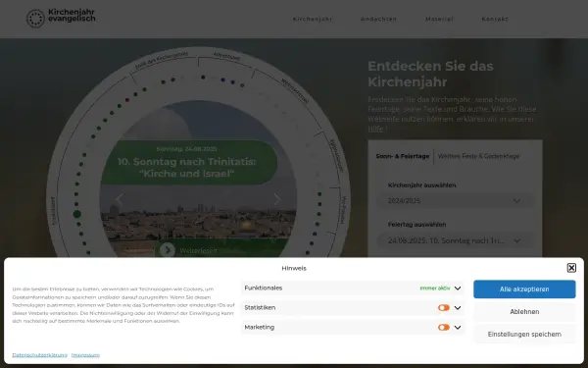Open the Material menu item
Screen dimensions: 588x368
439,19
